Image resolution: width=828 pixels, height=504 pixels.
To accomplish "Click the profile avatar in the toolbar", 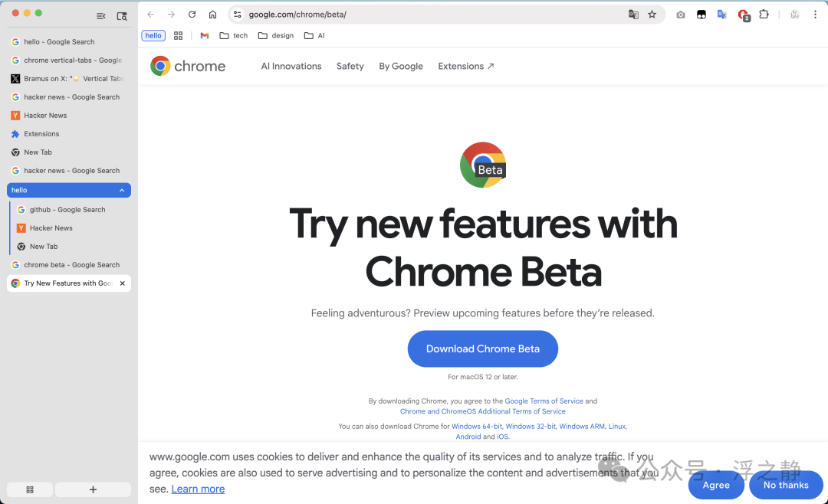I will pyautogui.click(x=793, y=14).
